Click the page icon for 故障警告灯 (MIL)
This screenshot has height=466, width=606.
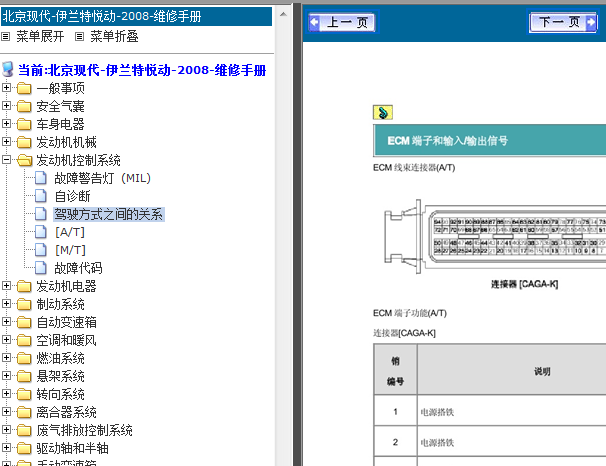41,178
